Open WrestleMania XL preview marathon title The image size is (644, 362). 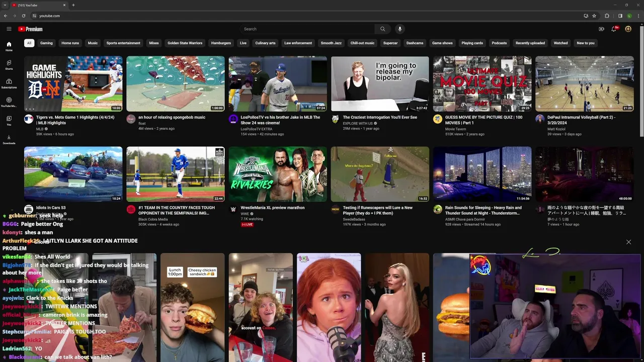click(x=272, y=208)
